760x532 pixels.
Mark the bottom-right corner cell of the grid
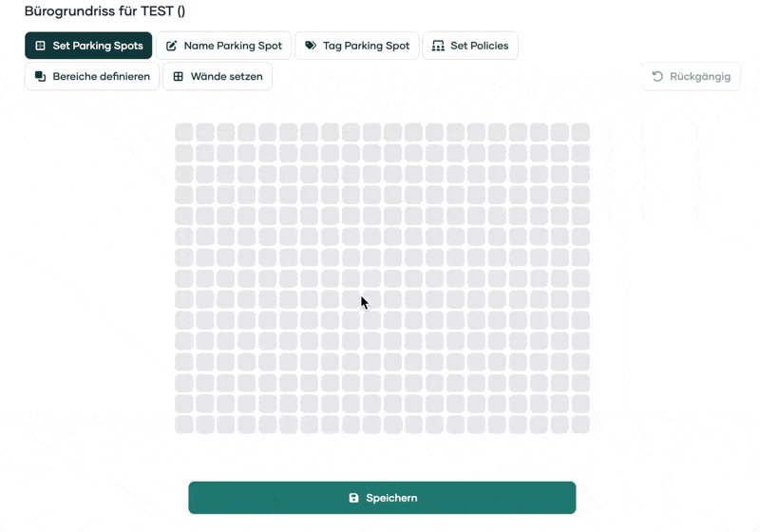tap(580, 425)
